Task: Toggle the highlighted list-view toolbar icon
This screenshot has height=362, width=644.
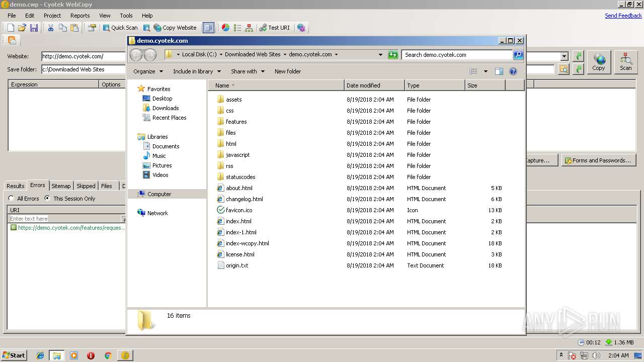Action: 208,28
